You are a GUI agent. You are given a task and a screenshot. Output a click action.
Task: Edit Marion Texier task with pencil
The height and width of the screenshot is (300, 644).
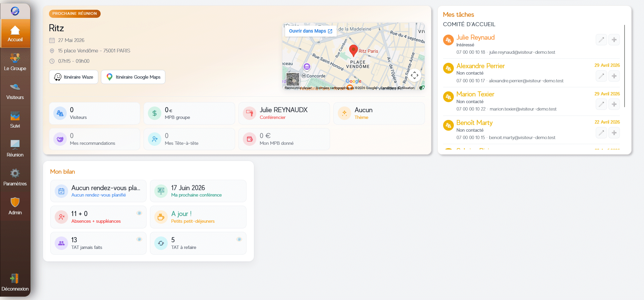601,104
